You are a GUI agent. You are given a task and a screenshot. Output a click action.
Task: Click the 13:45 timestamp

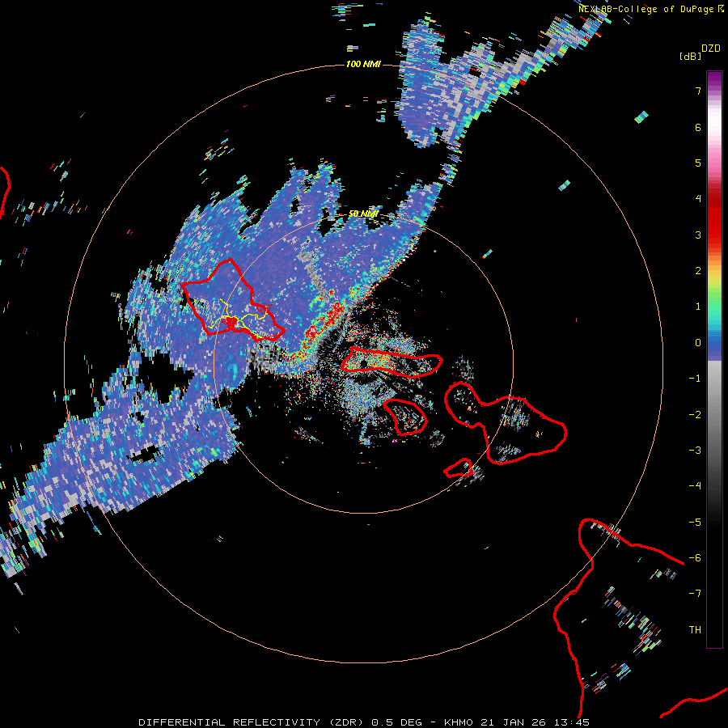574,722
